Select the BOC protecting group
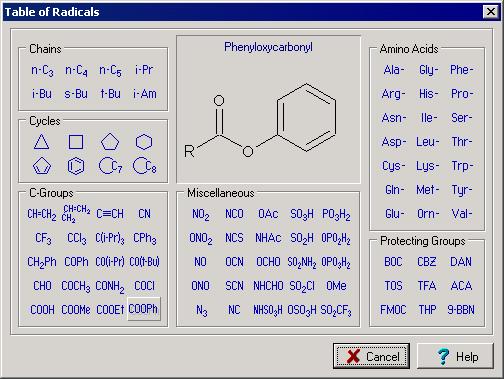The width and height of the screenshot is (504, 379). click(393, 262)
